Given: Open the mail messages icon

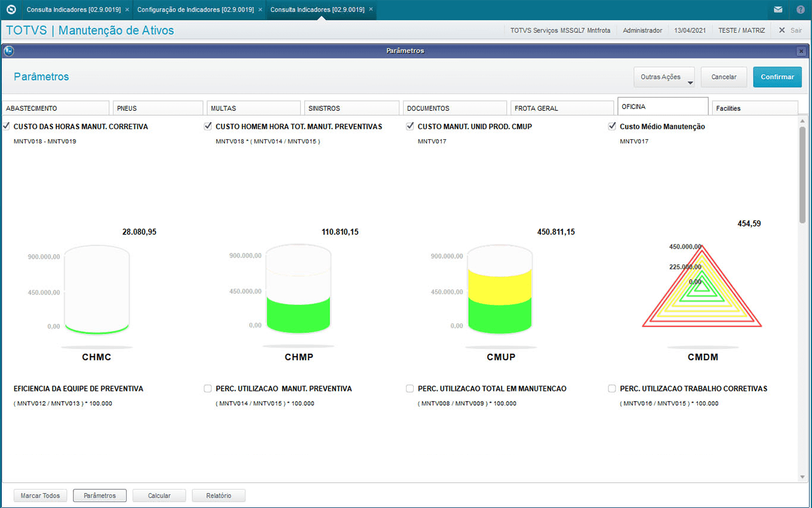Looking at the screenshot, I should point(778,10).
